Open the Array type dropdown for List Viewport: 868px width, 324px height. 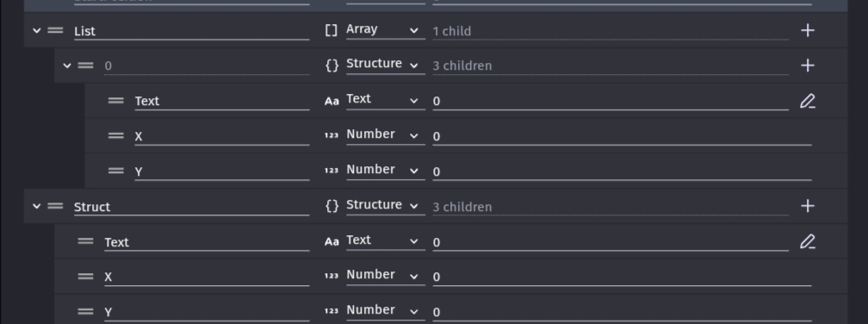[x=385, y=30]
